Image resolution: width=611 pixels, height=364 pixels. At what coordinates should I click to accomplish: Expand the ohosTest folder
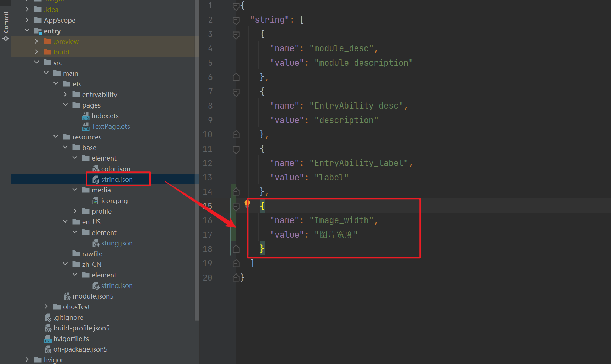[46, 307]
